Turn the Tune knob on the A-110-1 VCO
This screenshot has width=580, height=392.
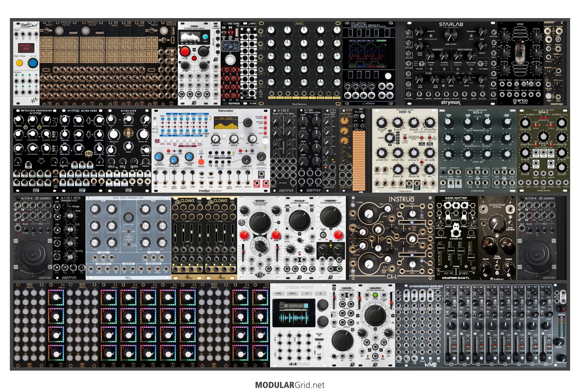coord(69,216)
